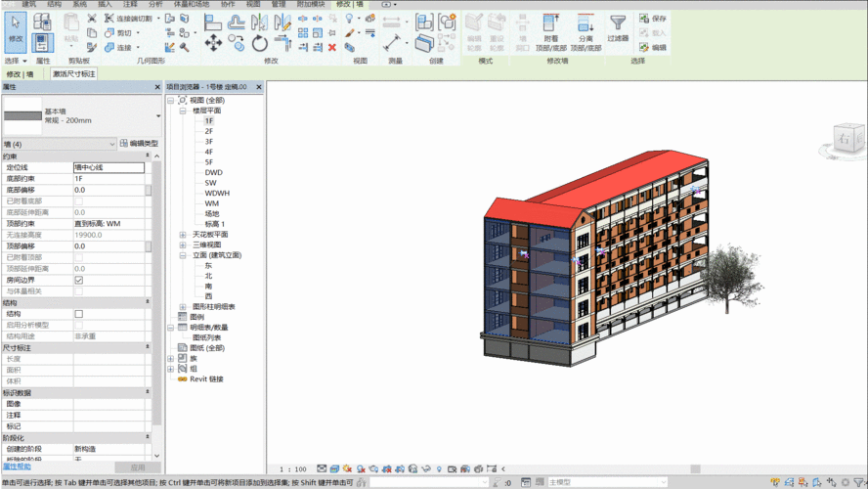Collapse the 约束 properties section
The width and height of the screenshot is (868, 489).
(x=148, y=156)
